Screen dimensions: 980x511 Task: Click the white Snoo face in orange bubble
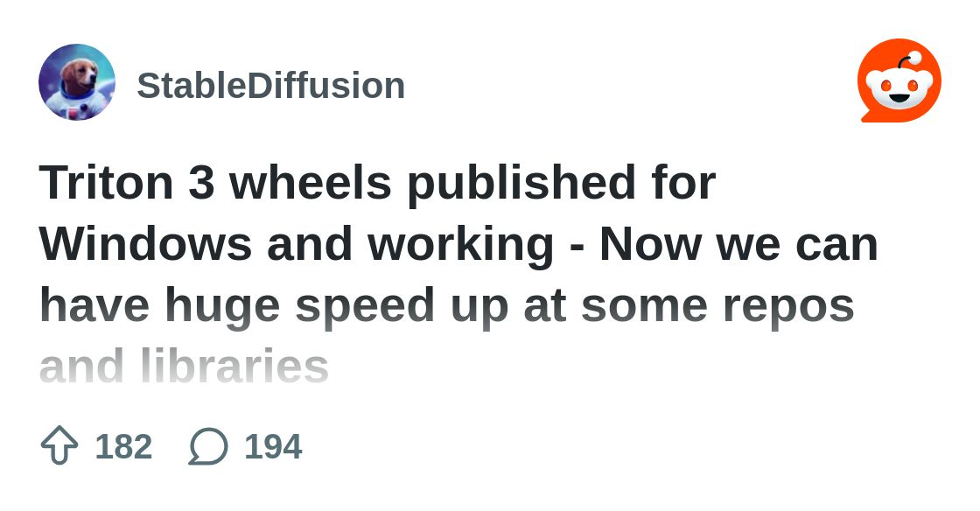(x=899, y=87)
